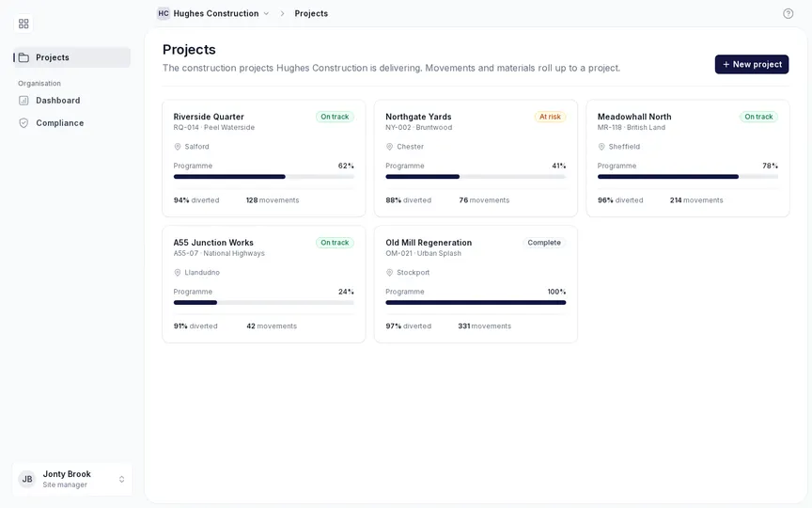
Task: Click the 24% programme value
Action: pyautogui.click(x=346, y=292)
